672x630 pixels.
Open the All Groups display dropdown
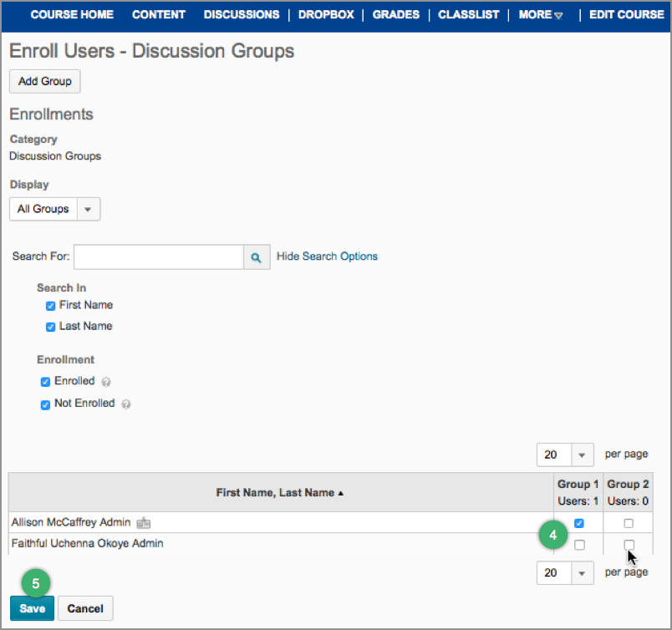(x=55, y=209)
